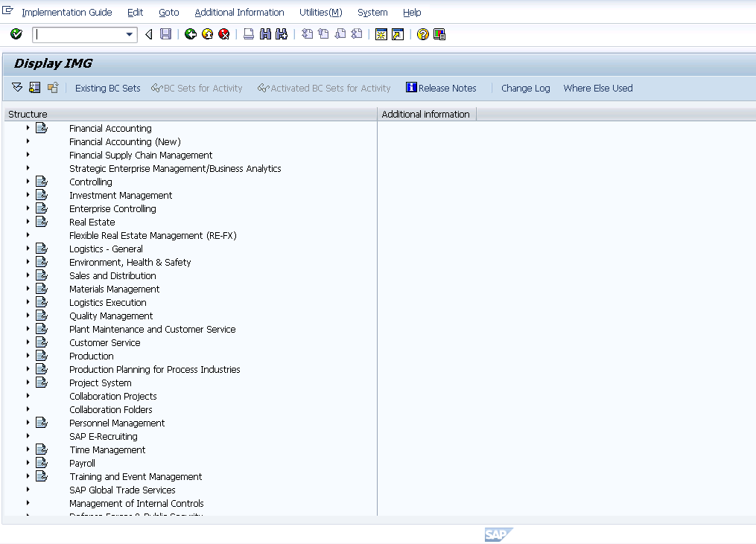
Task: Click the Find Next binoculars icon
Action: coord(282,34)
